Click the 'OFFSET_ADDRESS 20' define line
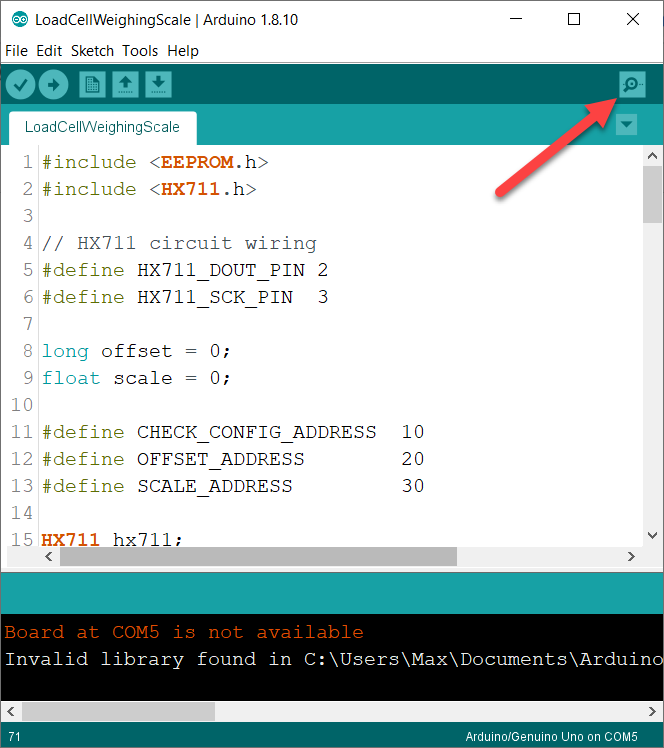This screenshot has width=664, height=748. pos(233,459)
